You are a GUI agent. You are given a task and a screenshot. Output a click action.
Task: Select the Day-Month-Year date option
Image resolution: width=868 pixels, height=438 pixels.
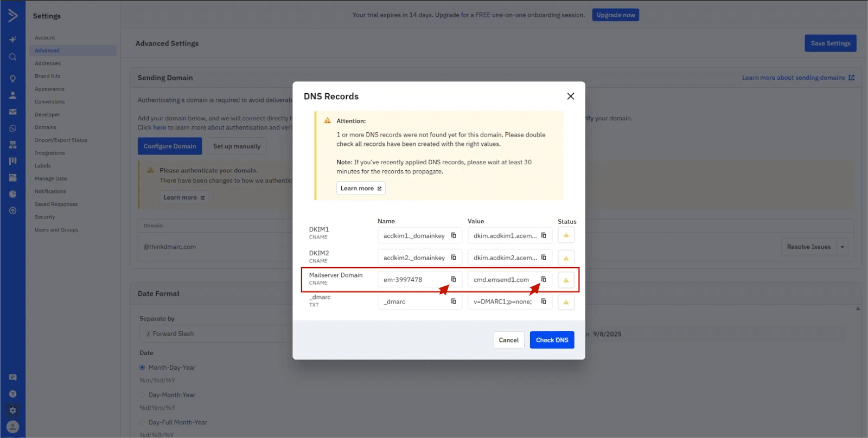(x=142, y=395)
